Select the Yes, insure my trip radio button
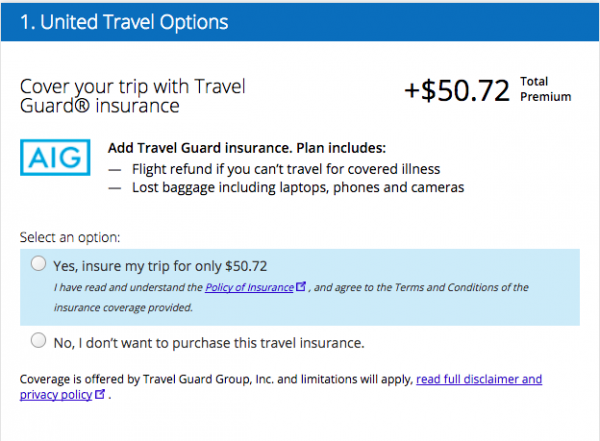 38,264
